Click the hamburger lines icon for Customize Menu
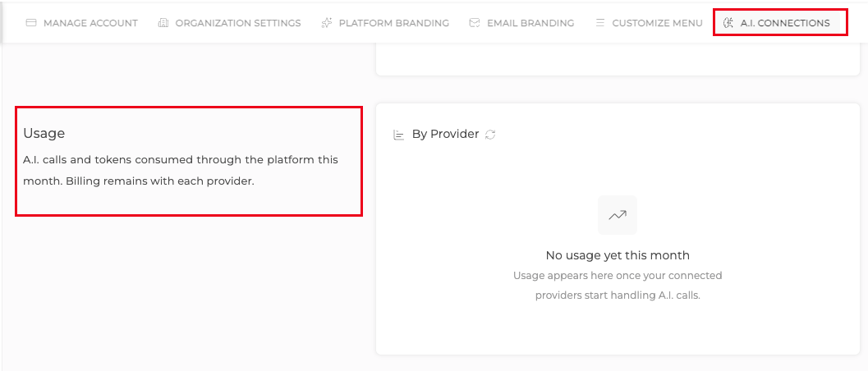Viewport: 868px width, 371px height. click(x=600, y=23)
